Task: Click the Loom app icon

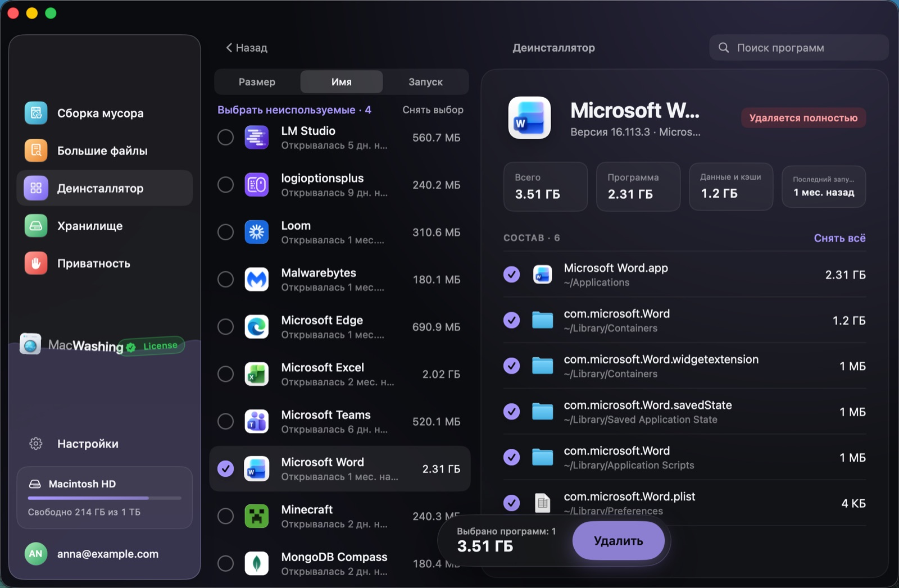Action: coord(257,232)
